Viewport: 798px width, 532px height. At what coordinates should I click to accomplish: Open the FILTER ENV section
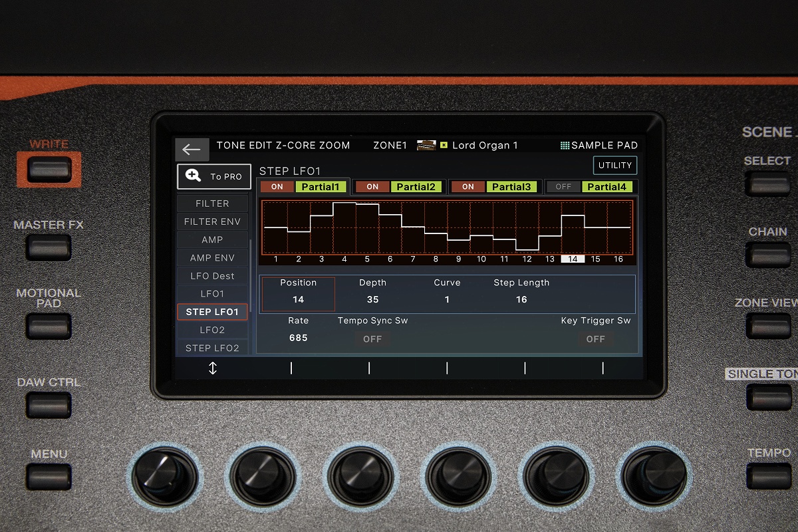(212, 221)
